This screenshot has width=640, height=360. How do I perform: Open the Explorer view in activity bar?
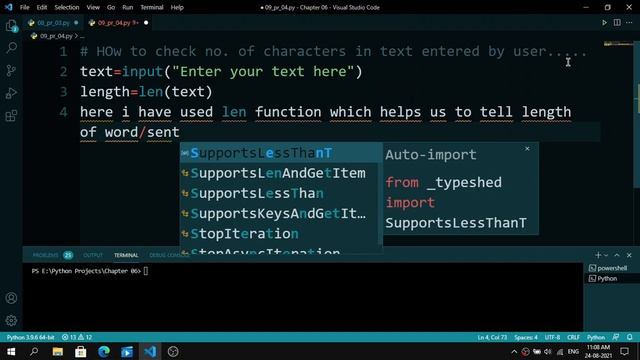coord(11,26)
